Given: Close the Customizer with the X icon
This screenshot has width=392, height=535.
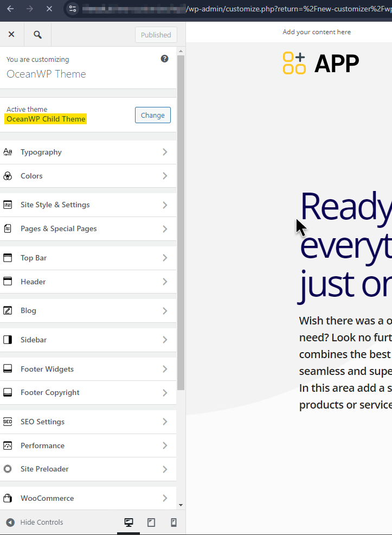Looking at the screenshot, I should pyautogui.click(x=11, y=34).
